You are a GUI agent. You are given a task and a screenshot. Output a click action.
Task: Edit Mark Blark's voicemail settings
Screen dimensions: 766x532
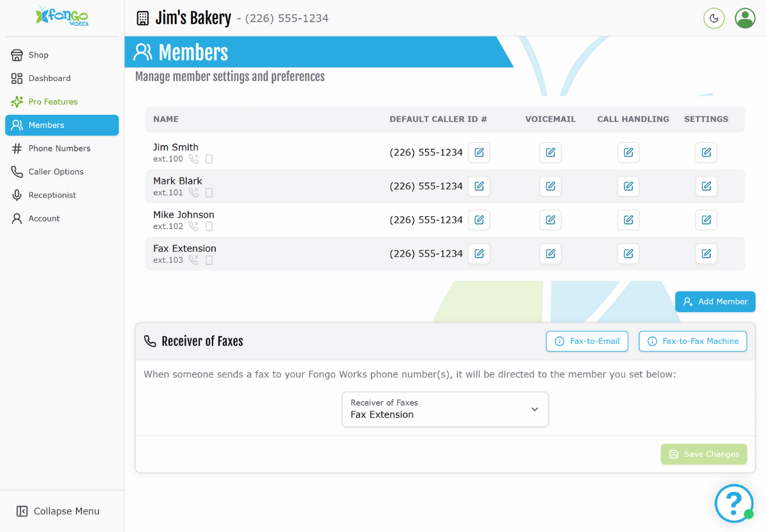550,186
